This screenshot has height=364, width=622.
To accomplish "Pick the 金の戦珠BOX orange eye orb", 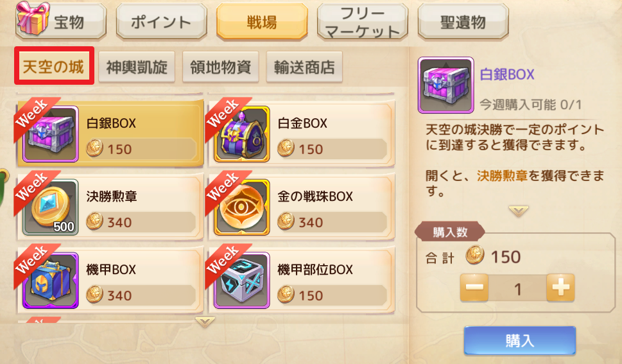I will pos(241,207).
